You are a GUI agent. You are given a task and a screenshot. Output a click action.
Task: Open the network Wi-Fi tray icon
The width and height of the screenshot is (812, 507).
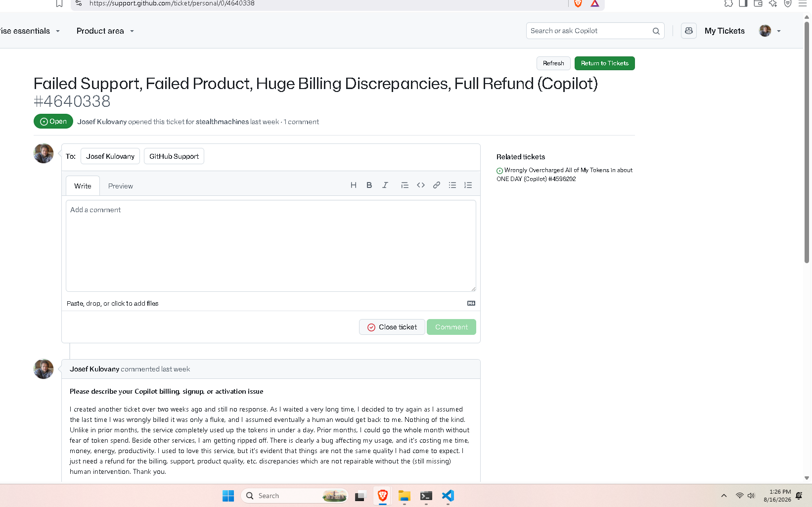740,496
